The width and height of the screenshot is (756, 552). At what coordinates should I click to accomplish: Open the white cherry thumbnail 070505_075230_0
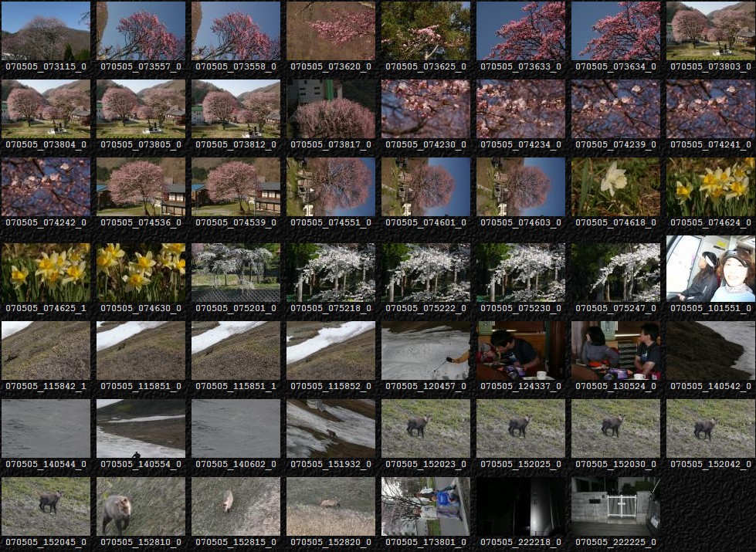(x=520, y=273)
